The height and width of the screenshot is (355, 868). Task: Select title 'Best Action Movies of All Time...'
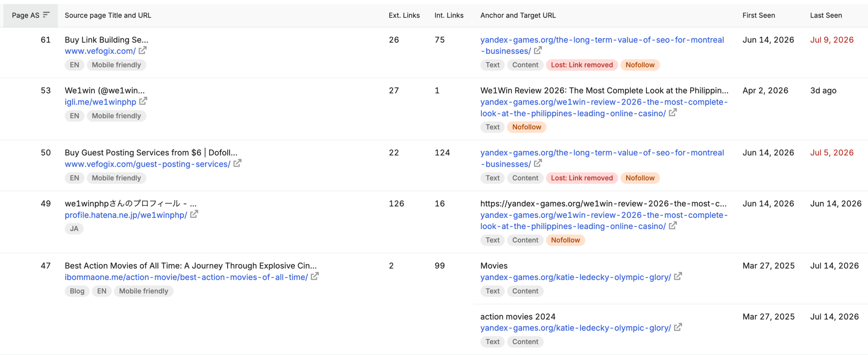point(191,266)
